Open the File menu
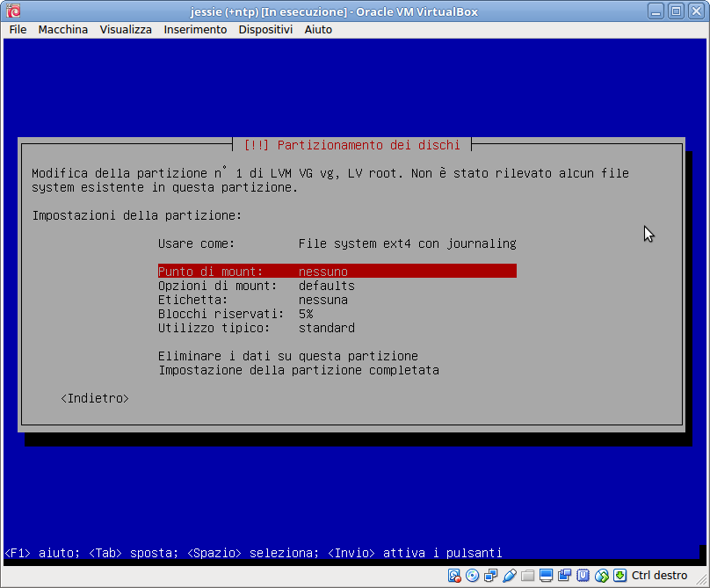This screenshot has height=588, width=710. pyautogui.click(x=18, y=30)
